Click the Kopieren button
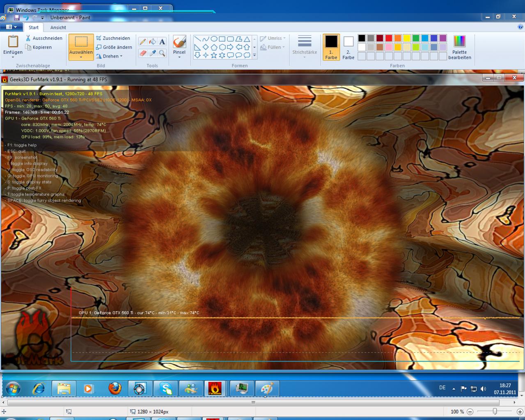This screenshot has width=525, height=420. [39, 47]
